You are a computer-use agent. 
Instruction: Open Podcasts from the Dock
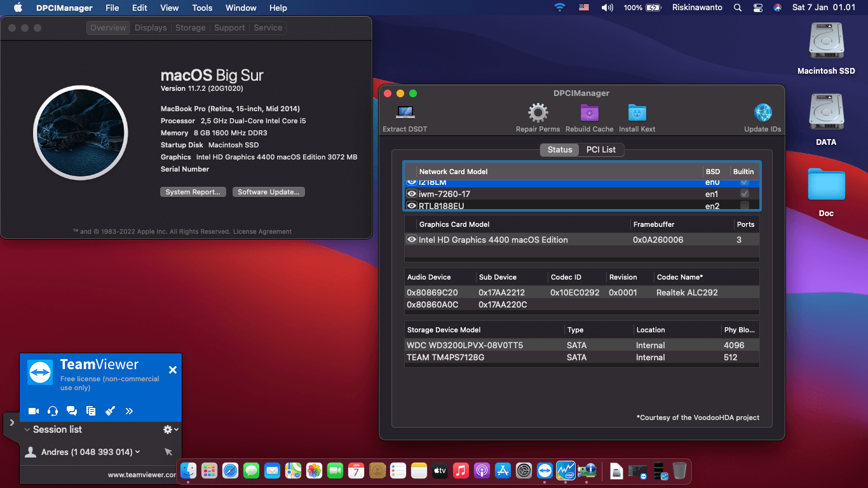[x=482, y=471]
